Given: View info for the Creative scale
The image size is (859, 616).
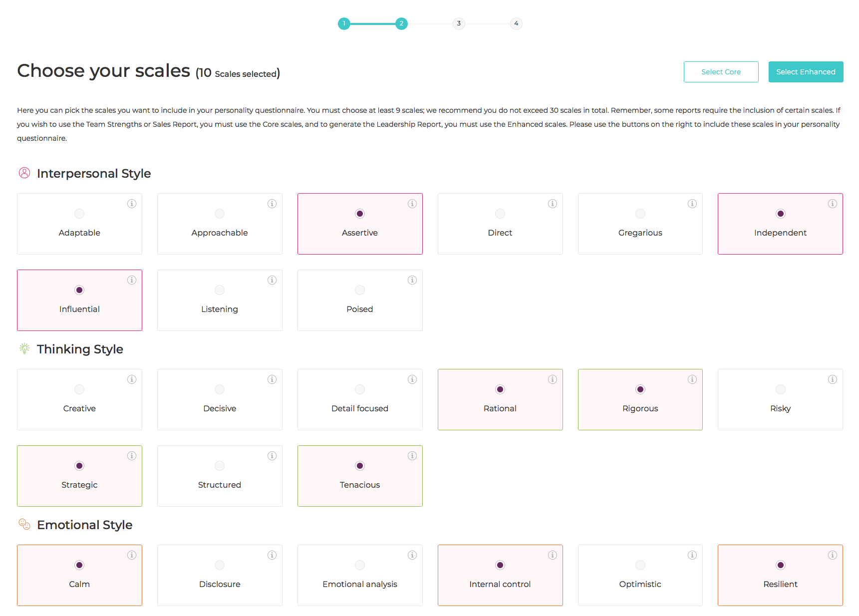Looking at the screenshot, I should [132, 379].
